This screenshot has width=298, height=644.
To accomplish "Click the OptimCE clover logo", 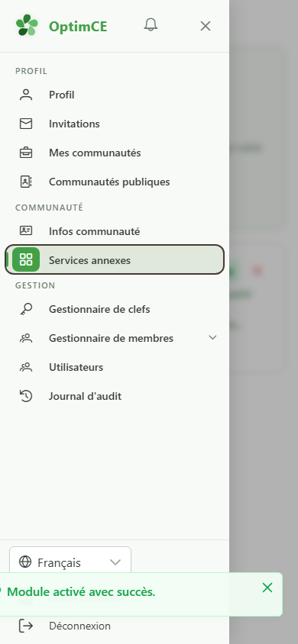I will (x=27, y=25).
